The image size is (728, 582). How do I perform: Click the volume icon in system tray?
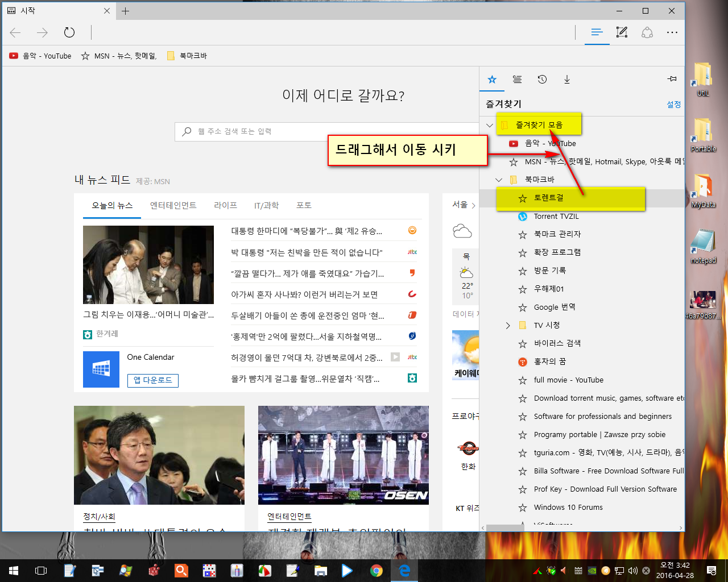click(x=633, y=571)
